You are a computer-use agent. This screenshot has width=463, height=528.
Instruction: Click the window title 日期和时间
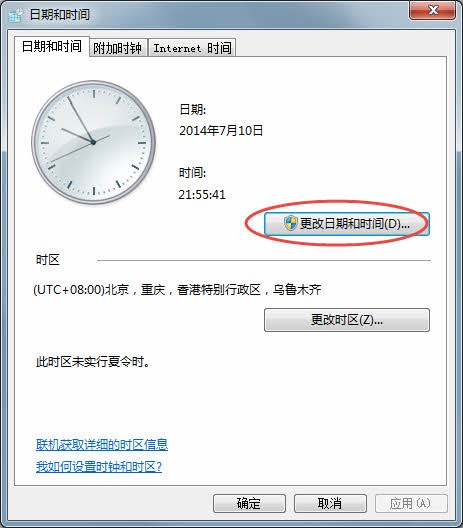[x=60, y=14]
